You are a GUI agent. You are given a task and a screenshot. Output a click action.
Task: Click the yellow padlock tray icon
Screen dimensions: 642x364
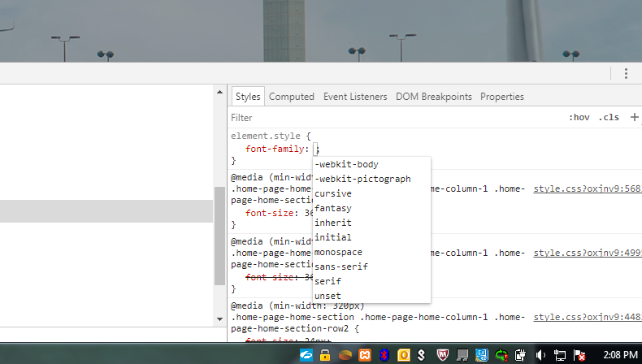pyautogui.click(x=325, y=355)
